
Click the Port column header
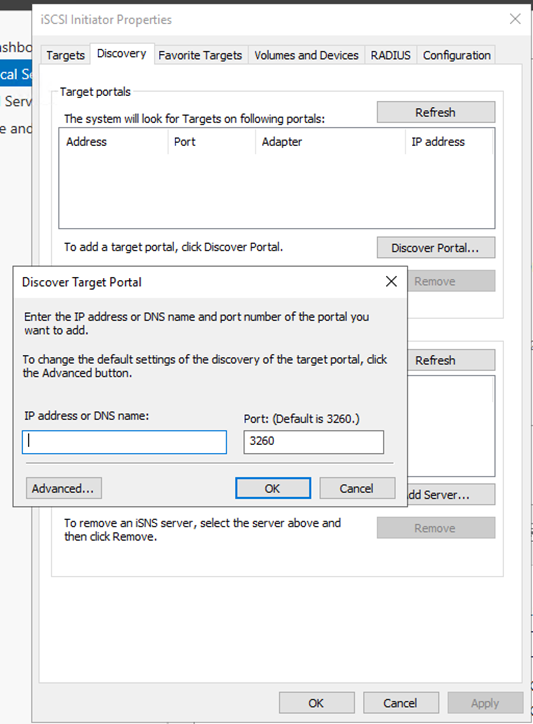pyautogui.click(x=212, y=142)
